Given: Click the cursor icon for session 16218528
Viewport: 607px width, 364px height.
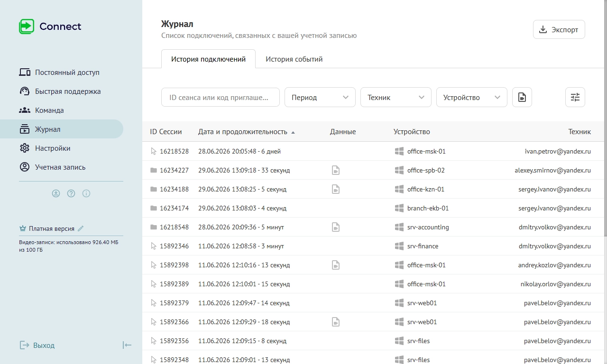Looking at the screenshot, I should [x=154, y=151].
